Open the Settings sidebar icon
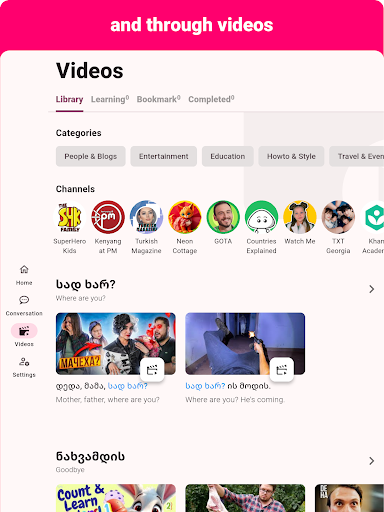Image resolution: width=384 pixels, height=512 pixels. click(24, 362)
